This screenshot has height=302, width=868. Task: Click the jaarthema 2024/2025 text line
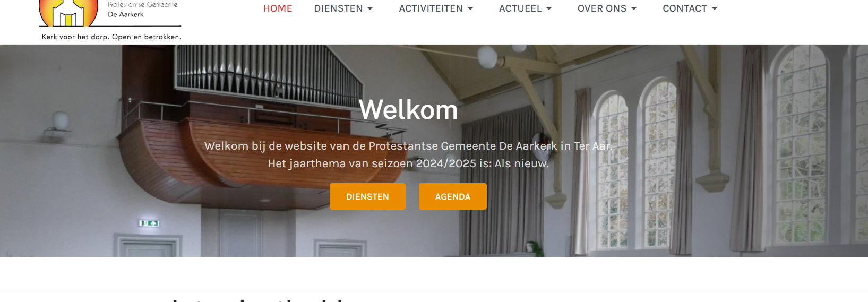point(408,163)
